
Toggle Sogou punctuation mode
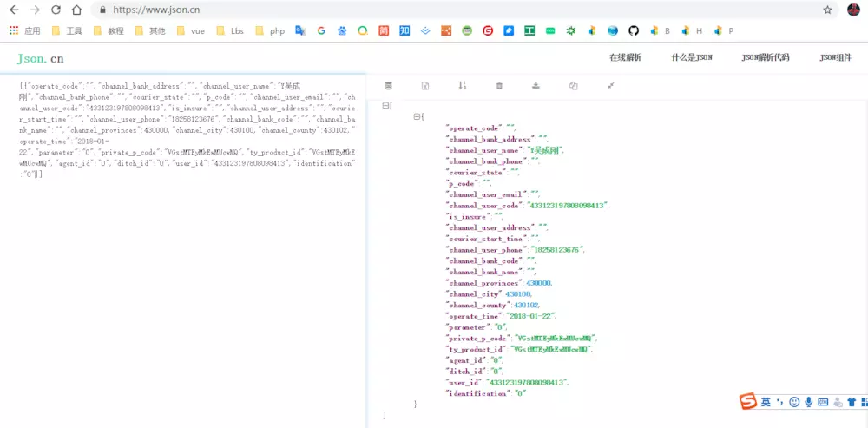(780, 403)
